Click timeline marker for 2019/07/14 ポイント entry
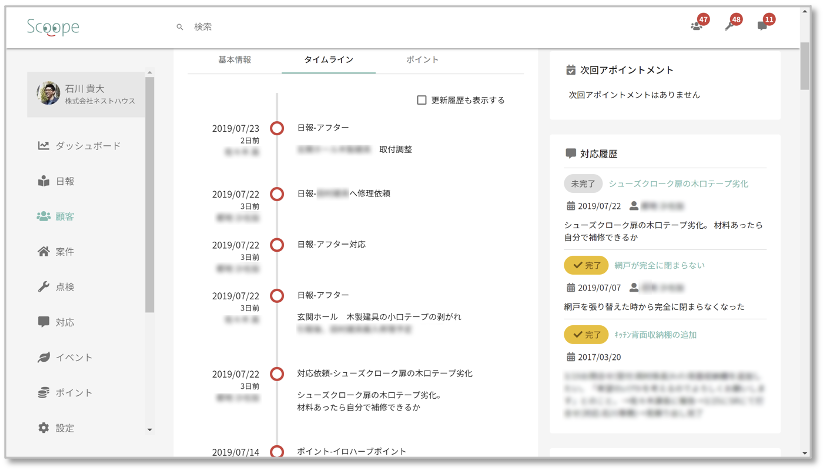 277,452
